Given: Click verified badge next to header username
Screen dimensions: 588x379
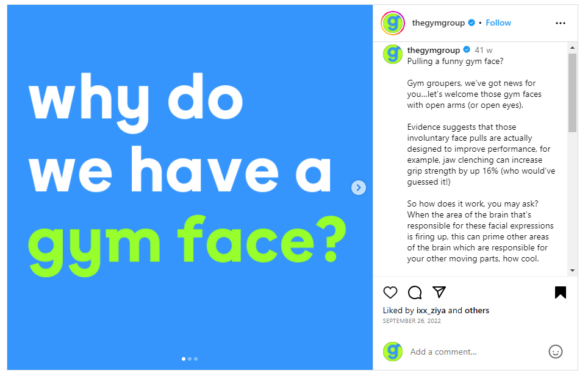Looking at the screenshot, I should [471, 23].
